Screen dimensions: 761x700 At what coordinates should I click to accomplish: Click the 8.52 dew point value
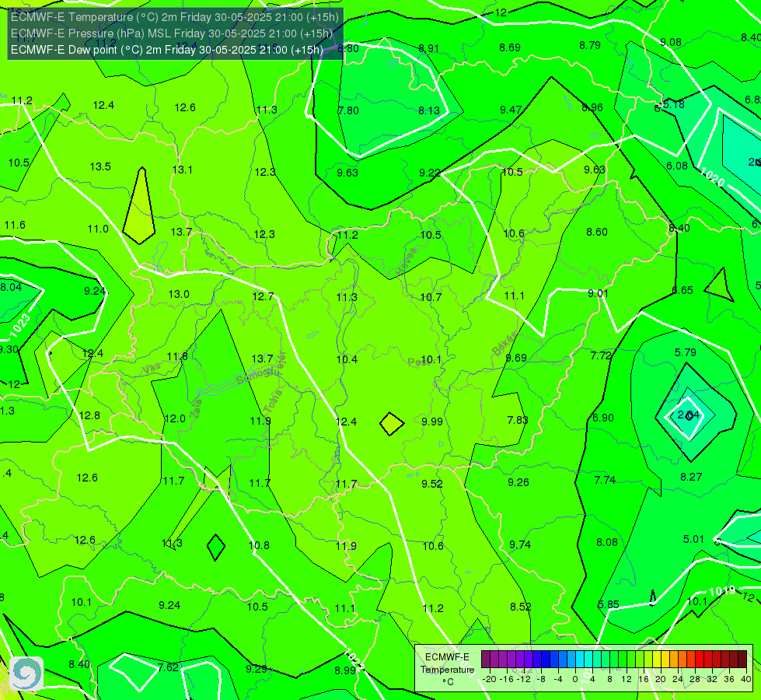click(520, 606)
